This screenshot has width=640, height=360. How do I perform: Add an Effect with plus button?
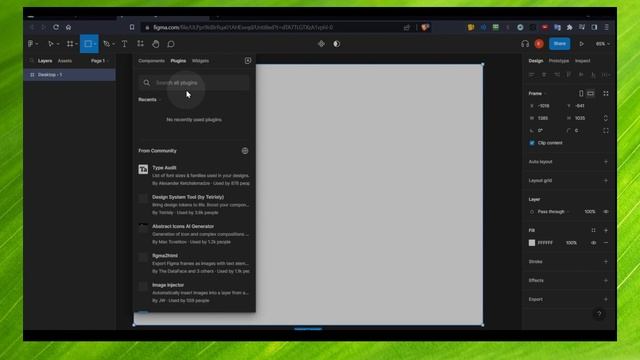point(606,280)
